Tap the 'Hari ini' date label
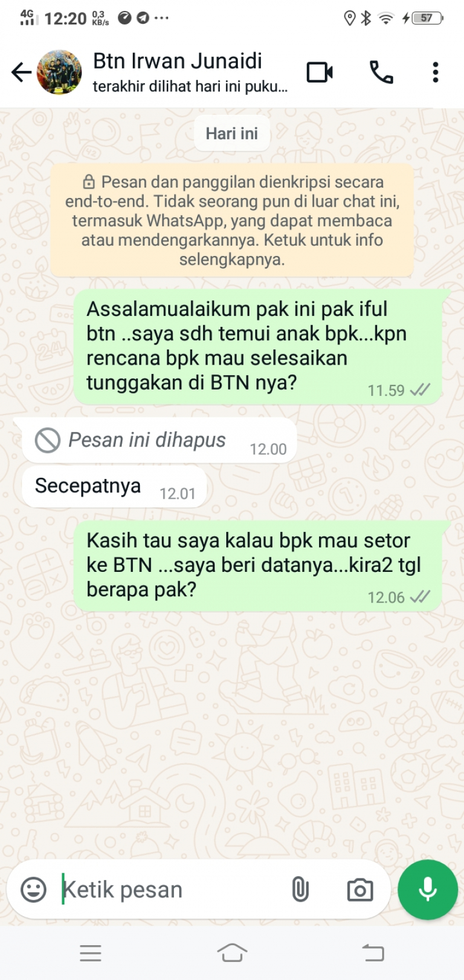This screenshot has height=980, width=464. click(232, 134)
